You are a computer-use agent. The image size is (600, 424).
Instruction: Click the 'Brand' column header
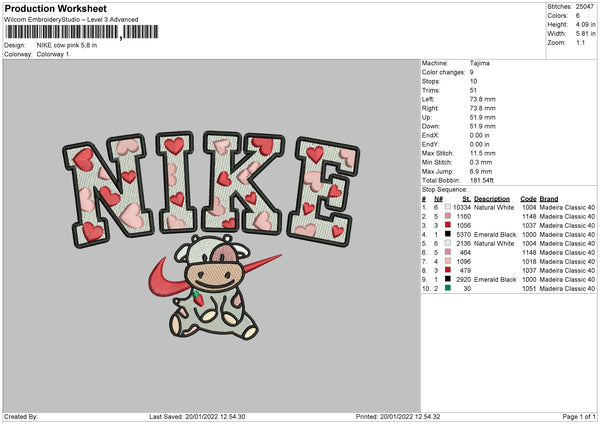tap(549, 199)
